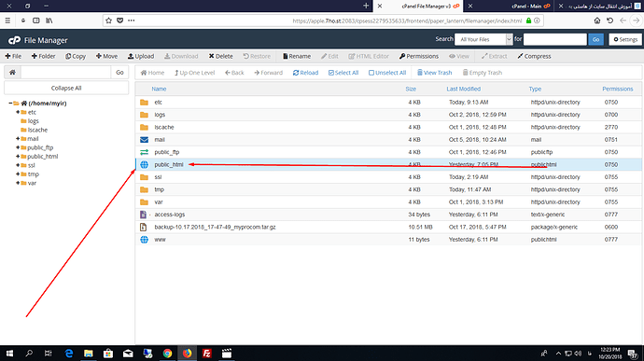Click the Collapse All button
Viewport: 644px width, 361px height.
click(x=66, y=88)
